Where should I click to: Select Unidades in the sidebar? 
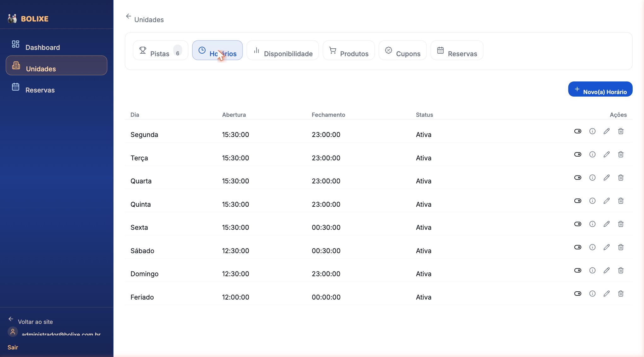pos(56,65)
